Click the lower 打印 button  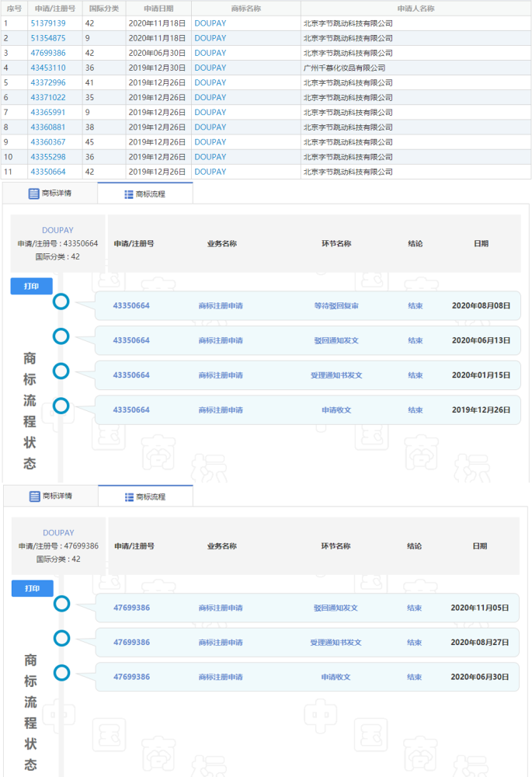click(x=33, y=588)
